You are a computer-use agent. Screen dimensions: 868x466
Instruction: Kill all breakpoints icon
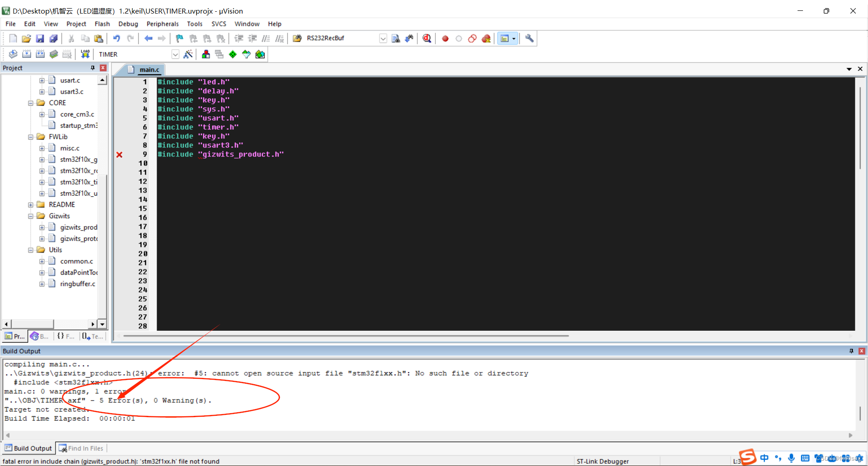(486, 38)
